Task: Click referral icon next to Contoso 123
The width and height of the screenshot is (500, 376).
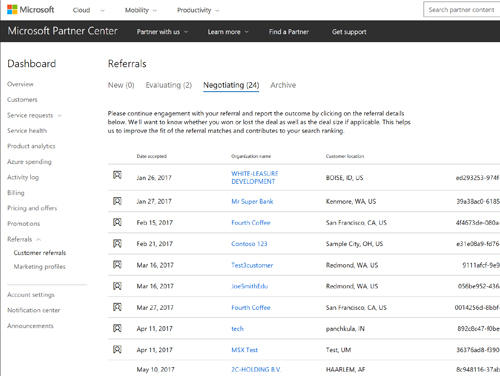Action: [x=117, y=244]
